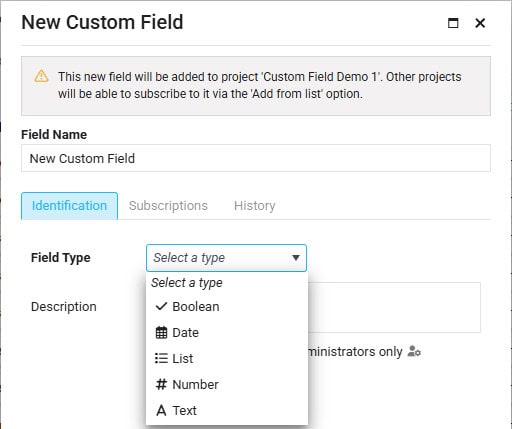Click the Date calendar icon

[x=161, y=332]
